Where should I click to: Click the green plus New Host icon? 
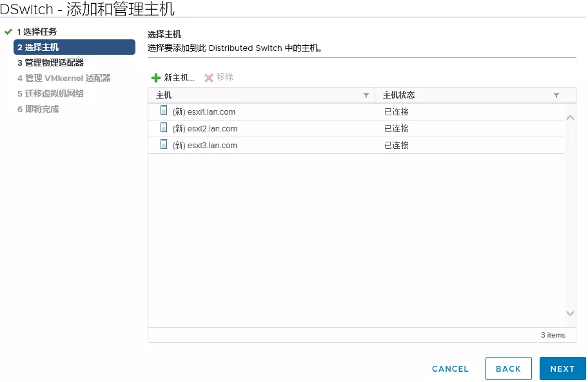pos(155,78)
